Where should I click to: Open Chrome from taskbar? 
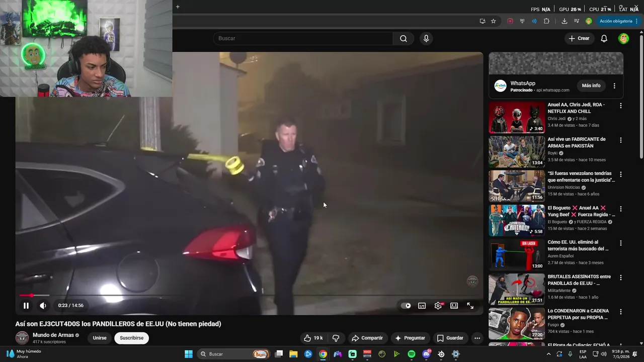[323, 354]
